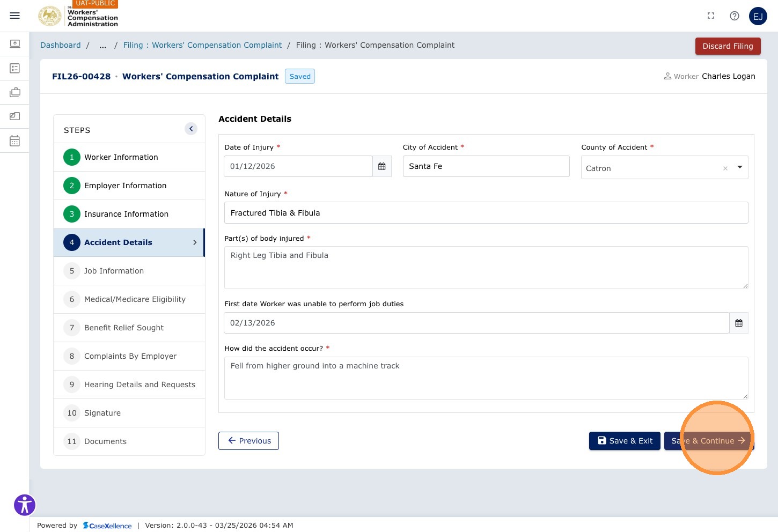Open the accessibility widget
The width and height of the screenshot is (778, 532).
(25, 505)
